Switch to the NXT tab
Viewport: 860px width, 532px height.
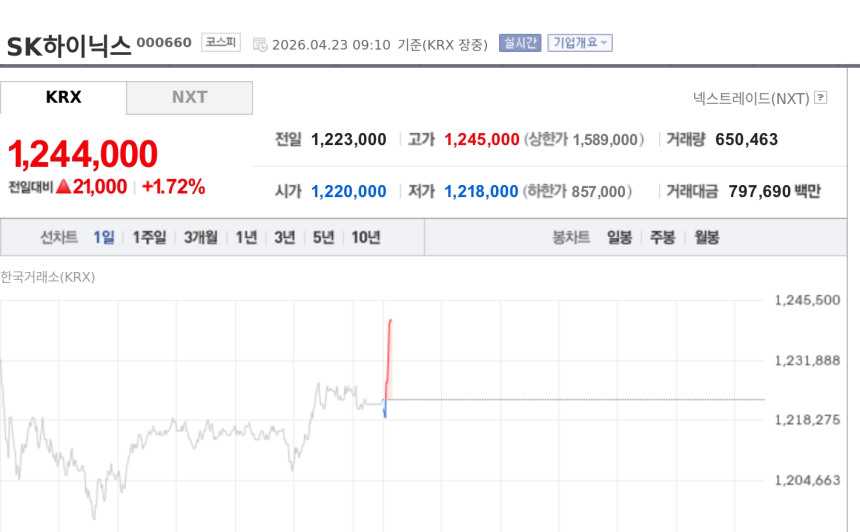click(189, 98)
